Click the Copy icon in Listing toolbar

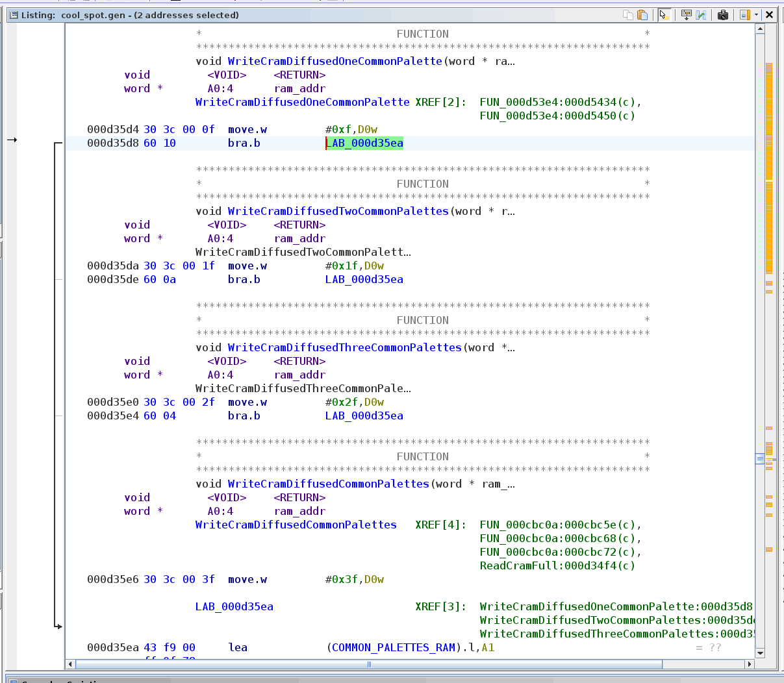pos(627,15)
